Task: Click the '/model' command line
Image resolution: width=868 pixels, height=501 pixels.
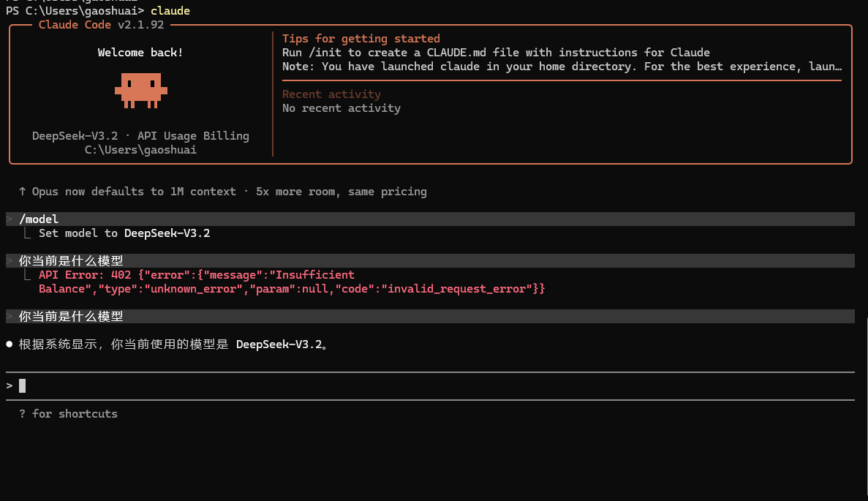Action: click(x=430, y=219)
